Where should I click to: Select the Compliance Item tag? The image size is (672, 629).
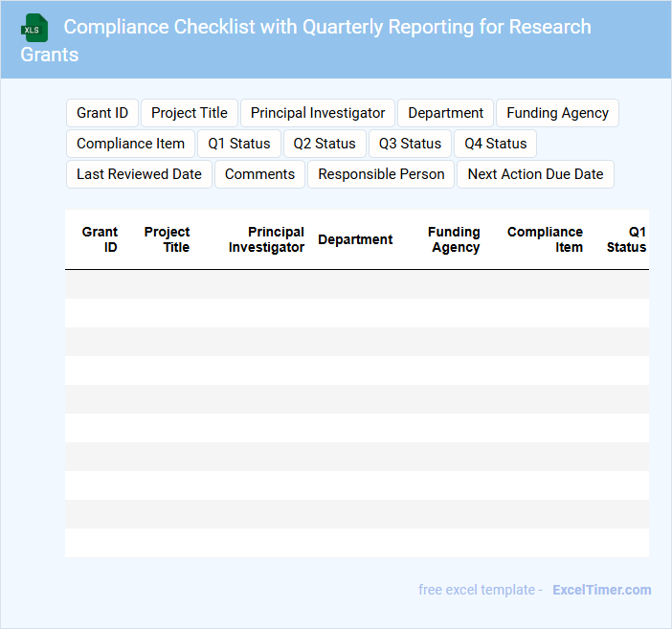[130, 144]
